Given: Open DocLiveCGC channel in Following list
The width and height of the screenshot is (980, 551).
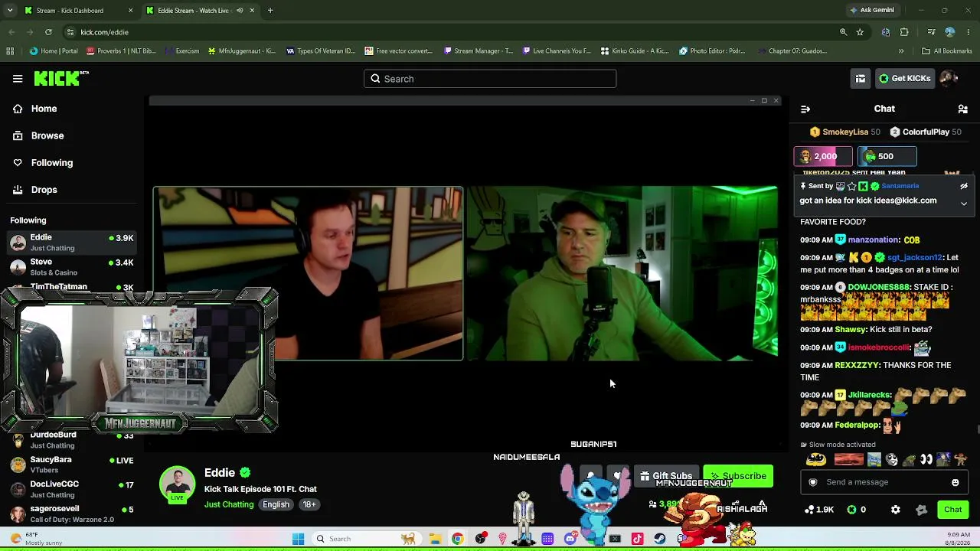Looking at the screenshot, I should click(72, 489).
